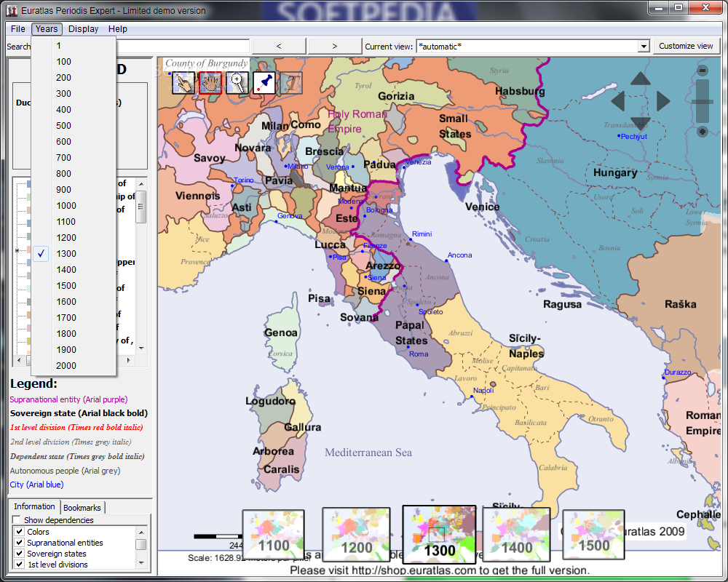728x582 pixels.
Task: Open the 1400 map thumbnail
Action: coord(516,534)
